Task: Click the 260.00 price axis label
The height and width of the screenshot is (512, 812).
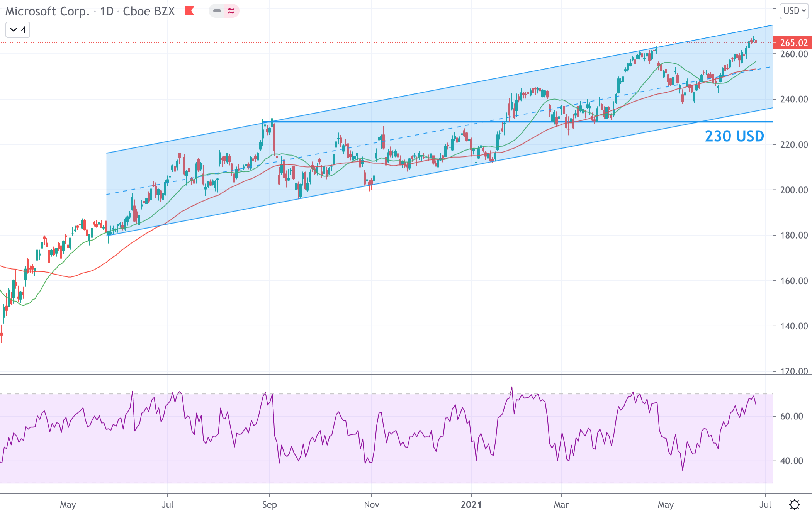Action: tap(794, 54)
